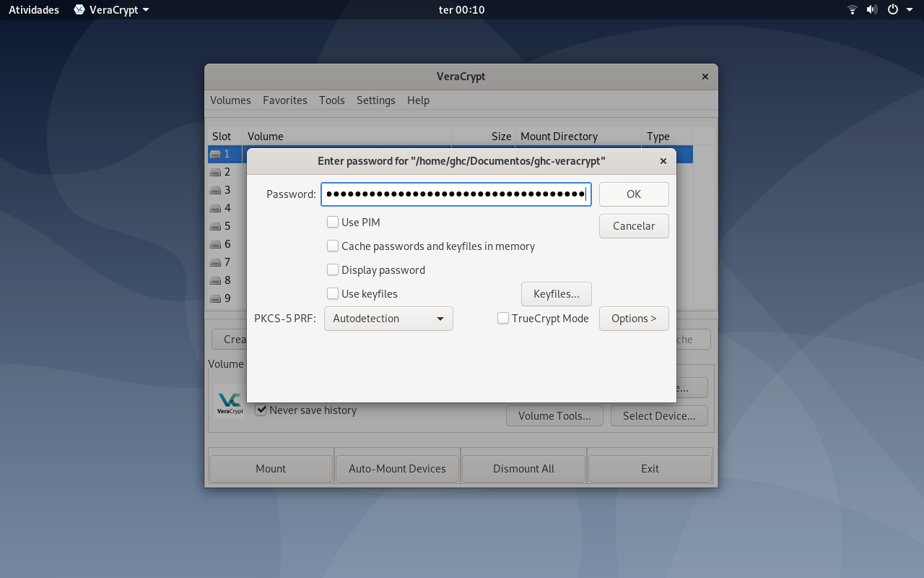Expand the Options > section
The width and height of the screenshot is (924, 578).
(634, 319)
